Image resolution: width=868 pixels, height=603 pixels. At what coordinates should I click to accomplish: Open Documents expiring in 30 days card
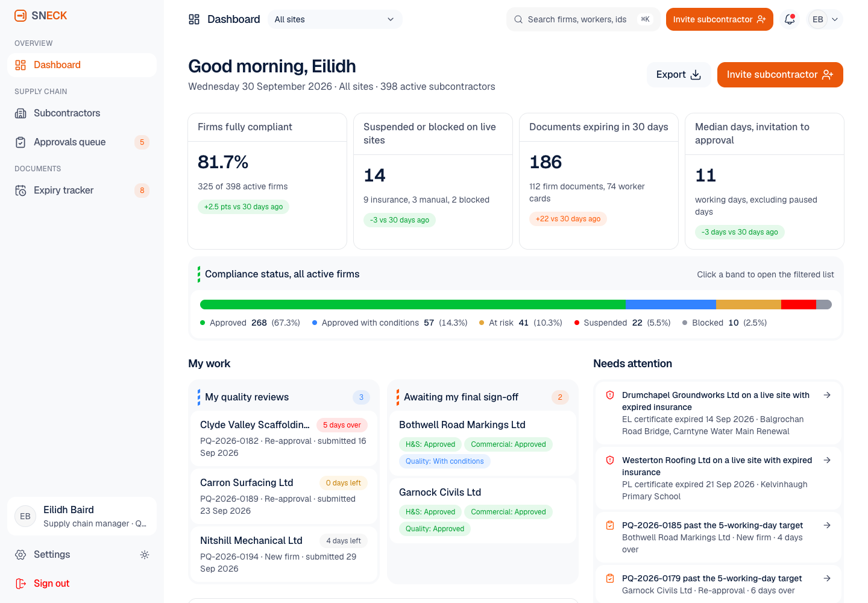tap(599, 181)
